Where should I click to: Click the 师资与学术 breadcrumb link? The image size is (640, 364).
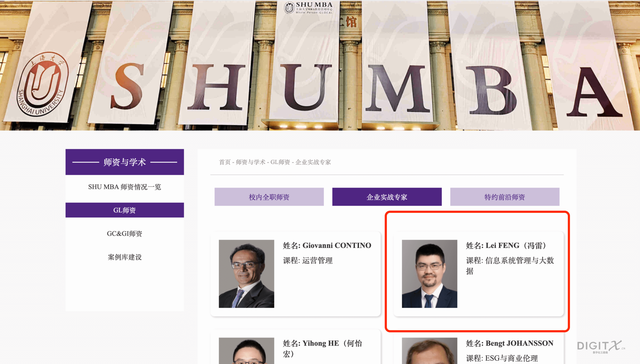(x=250, y=162)
